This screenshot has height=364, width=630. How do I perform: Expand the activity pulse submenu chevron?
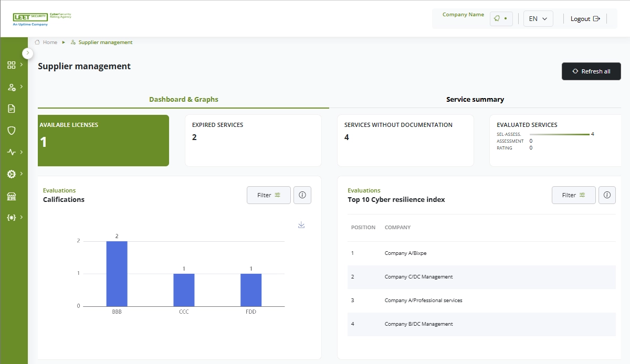[21, 152]
